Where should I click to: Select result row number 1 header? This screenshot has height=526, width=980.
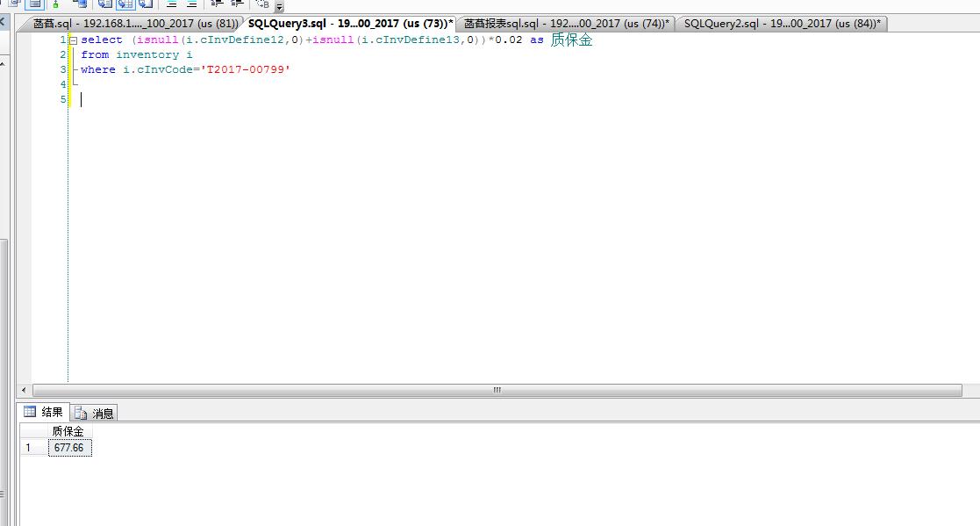[33, 448]
